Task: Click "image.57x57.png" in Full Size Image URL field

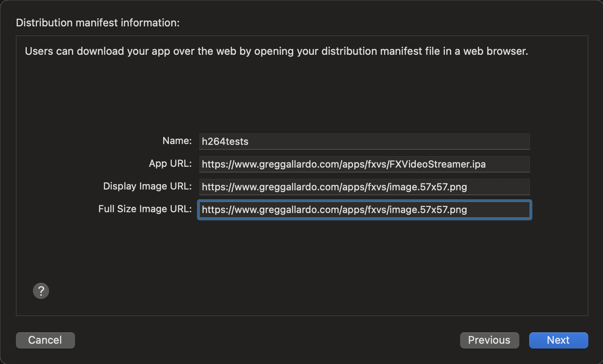Action: [x=428, y=210]
